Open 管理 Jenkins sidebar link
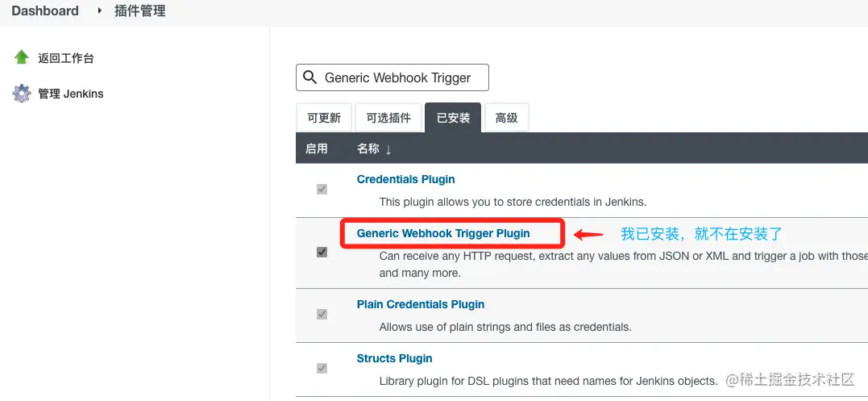 70,94
